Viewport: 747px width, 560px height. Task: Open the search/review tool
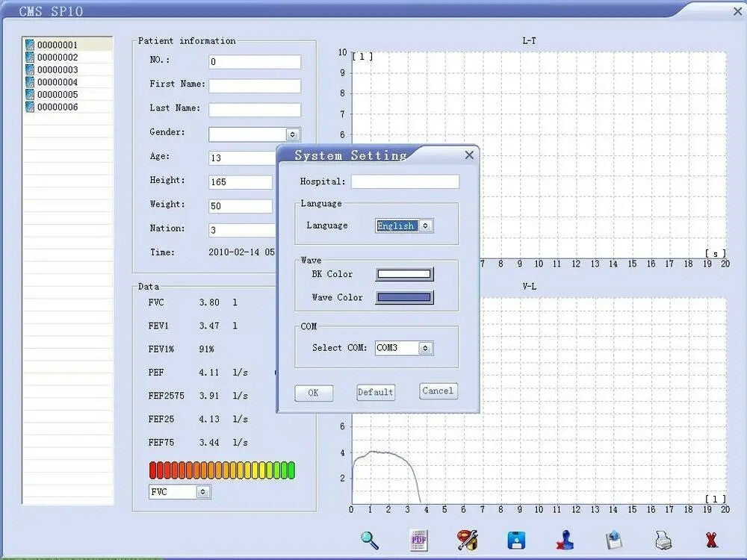pos(369,540)
